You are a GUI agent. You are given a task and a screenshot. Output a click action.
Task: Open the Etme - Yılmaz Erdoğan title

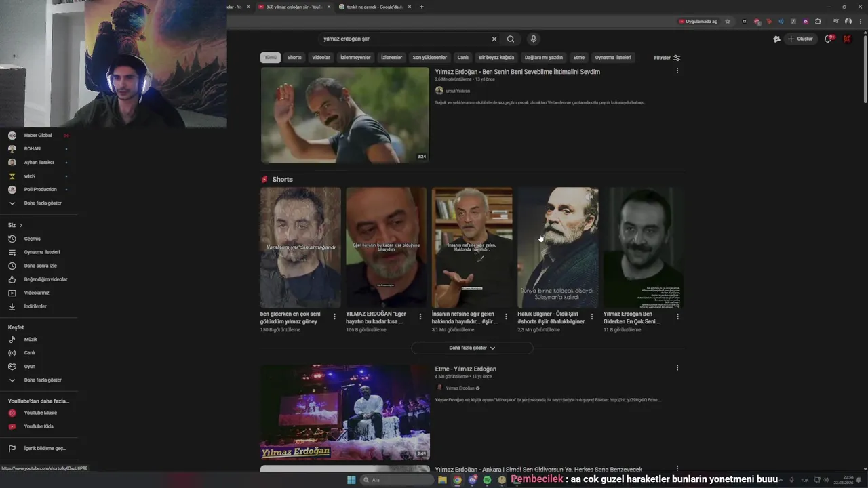[x=466, y=369]
